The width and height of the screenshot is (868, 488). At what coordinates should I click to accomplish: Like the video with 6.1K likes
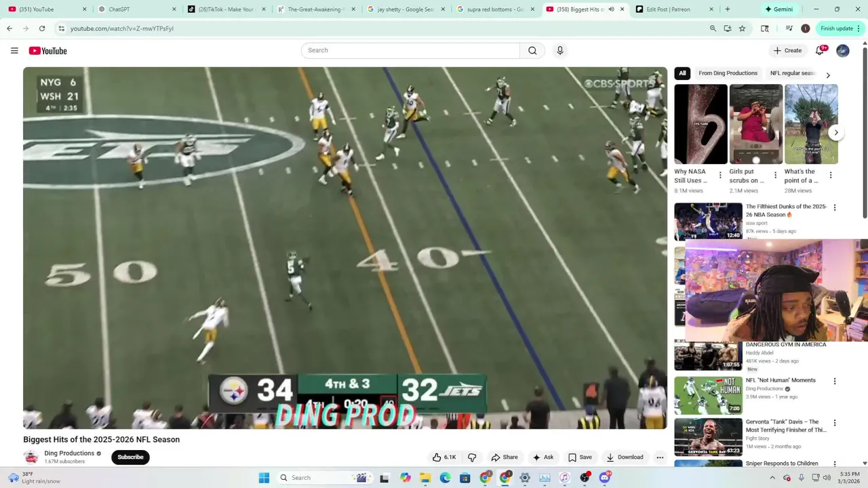tap(444, 457)
